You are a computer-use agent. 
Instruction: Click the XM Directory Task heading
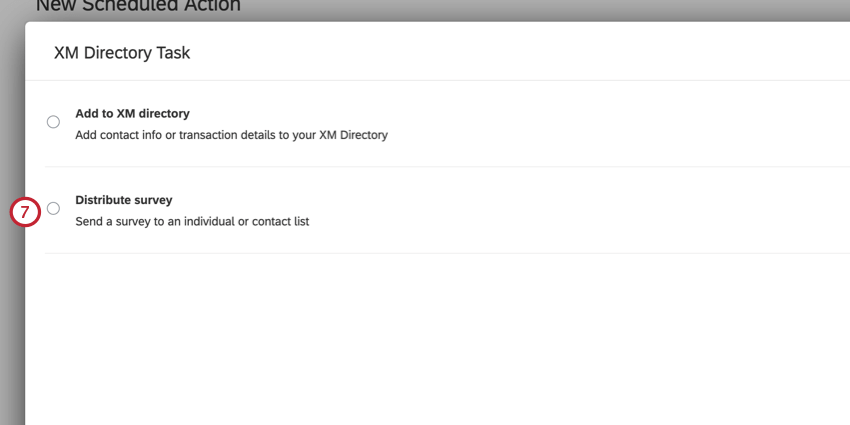point(122,53)
